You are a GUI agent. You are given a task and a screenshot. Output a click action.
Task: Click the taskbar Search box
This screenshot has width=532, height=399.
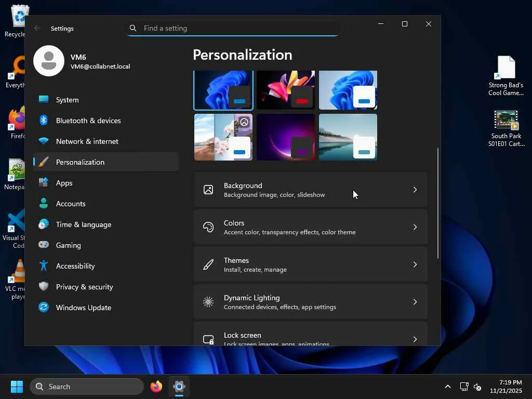coord(87,387)
